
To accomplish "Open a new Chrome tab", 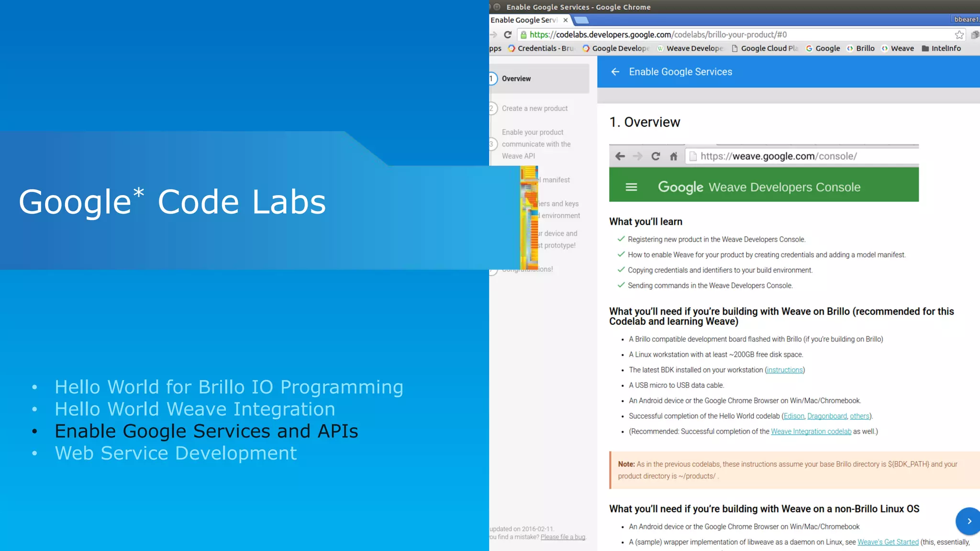I will (581, 20).
